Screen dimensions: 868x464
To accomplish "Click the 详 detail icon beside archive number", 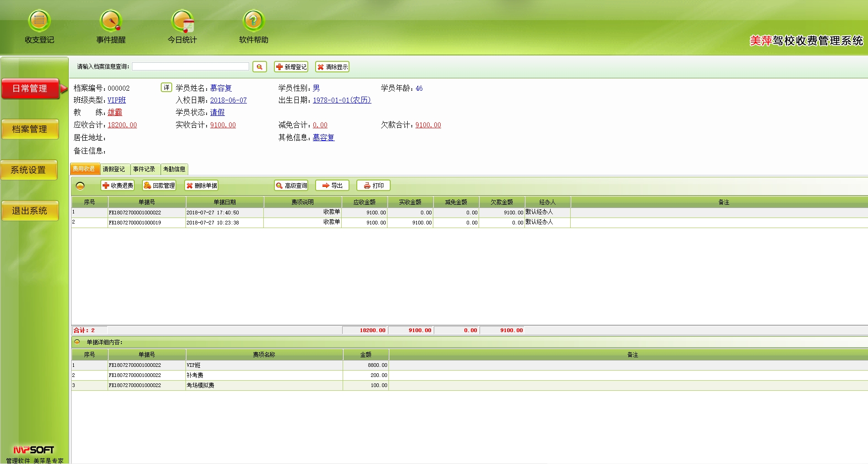I will click(x=166, y=87).
